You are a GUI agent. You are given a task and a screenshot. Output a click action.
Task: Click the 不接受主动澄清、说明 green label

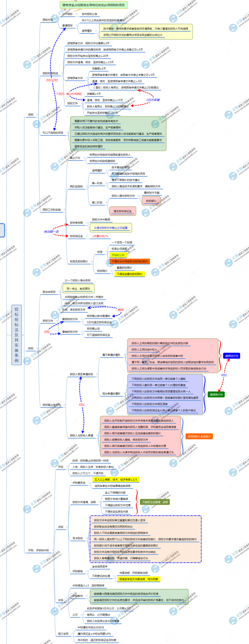(x=155, y=502)
